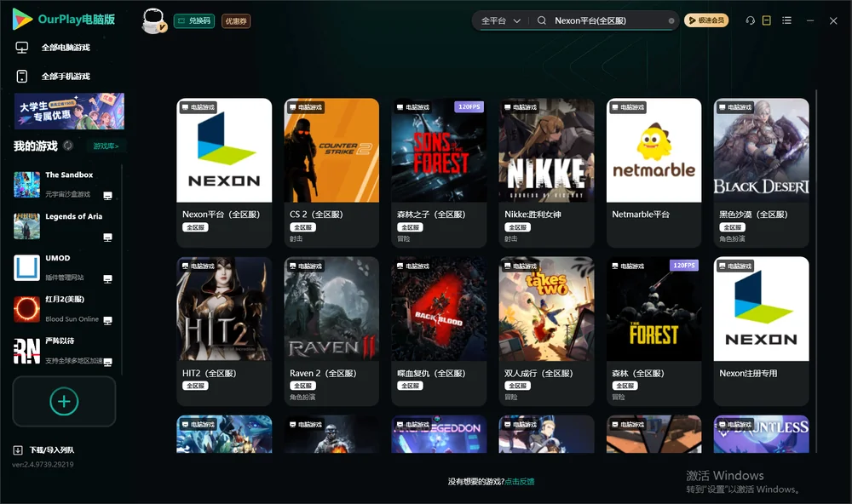852x504 pixels.
Task: Click the add game plus button
Action: click(64, 401)
